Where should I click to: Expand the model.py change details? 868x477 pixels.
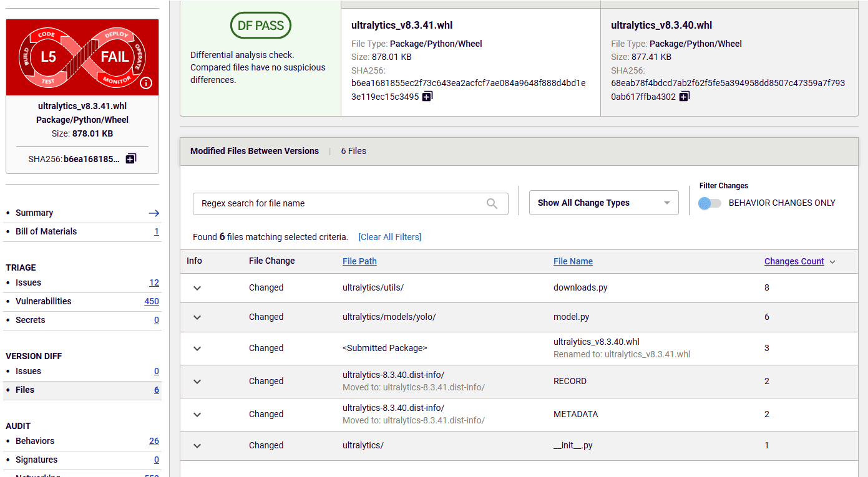197,317
